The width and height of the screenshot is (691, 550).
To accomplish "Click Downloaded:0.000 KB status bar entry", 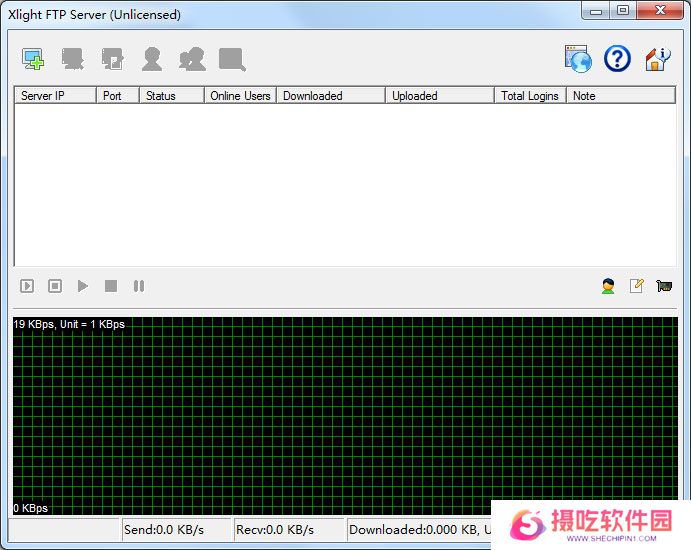I will click(x=419, y=529).
